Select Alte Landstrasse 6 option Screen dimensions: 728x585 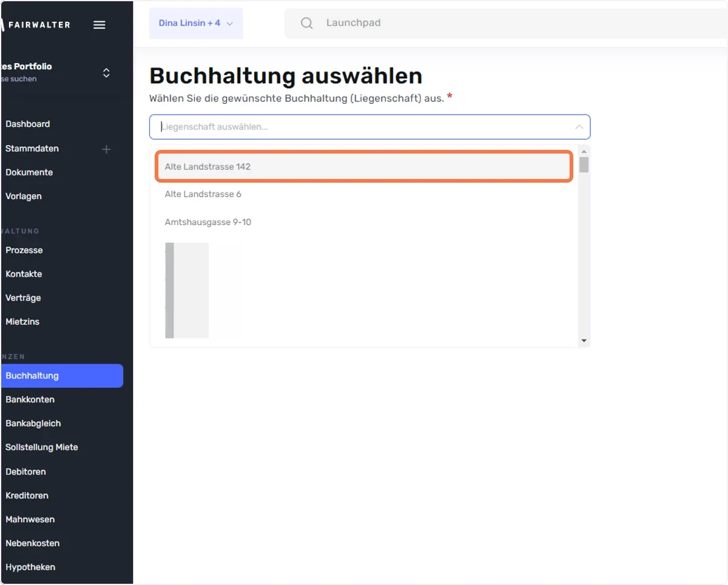[364, 194]
